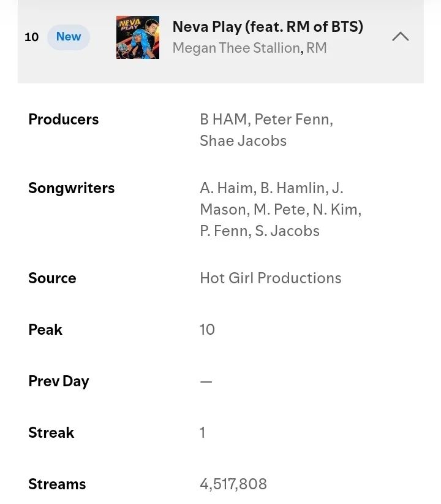The height and width of the screenshot is (504, 441).
Task: Select the rank number 10
Action: coord(31,37)
